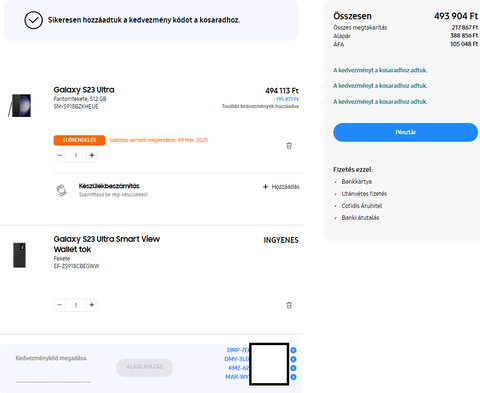Image resolution: width=480 pixels, height=393 pixels.
Task: Click the Készülékbeszámítás trade-in icon
Action: coord(61,190)
